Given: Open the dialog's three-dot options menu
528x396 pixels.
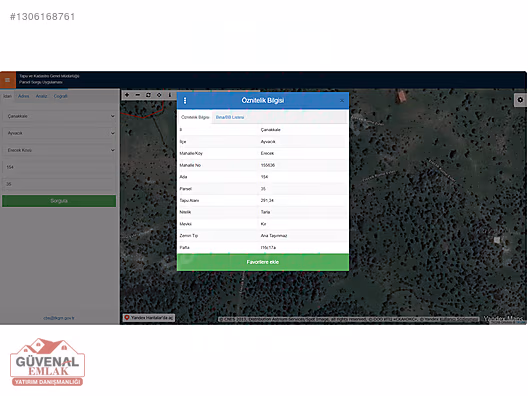Looking at the screenshot, I should [185, 100].
